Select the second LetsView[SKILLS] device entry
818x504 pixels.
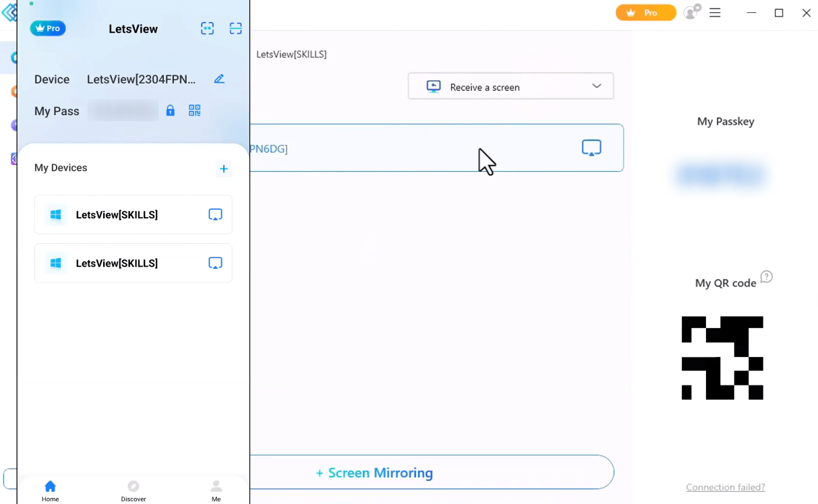[x=117, y=263]
